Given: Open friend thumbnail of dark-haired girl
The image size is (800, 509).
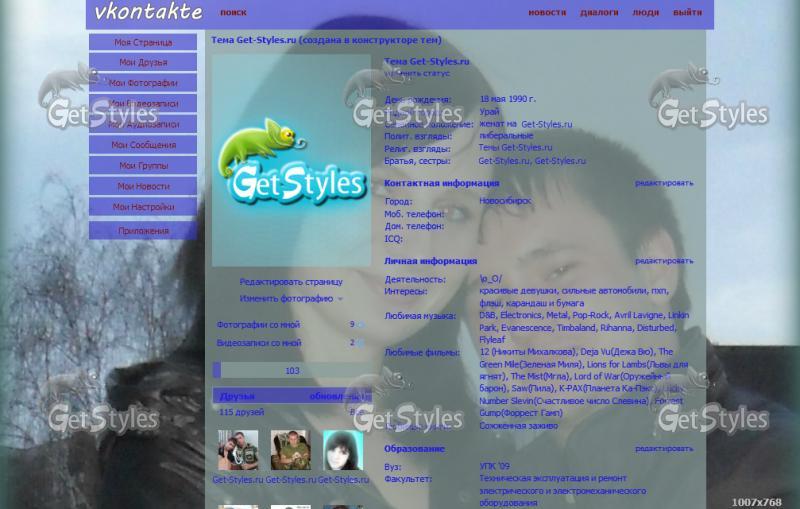Looking at the screenshot, I should 343,450.
